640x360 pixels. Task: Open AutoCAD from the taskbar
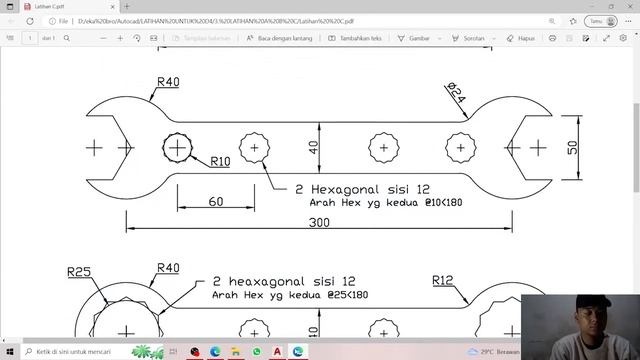[277, 351]
